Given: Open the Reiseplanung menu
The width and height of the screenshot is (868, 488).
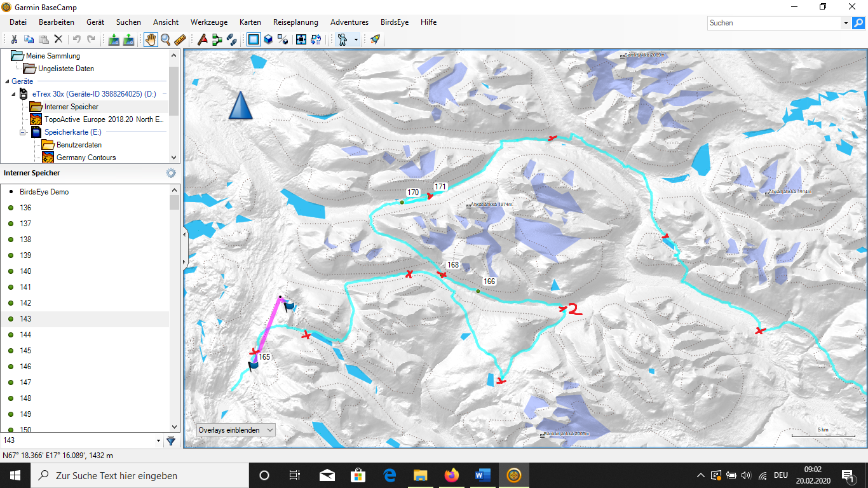Looking at the screenshot, I should point(295,22).
